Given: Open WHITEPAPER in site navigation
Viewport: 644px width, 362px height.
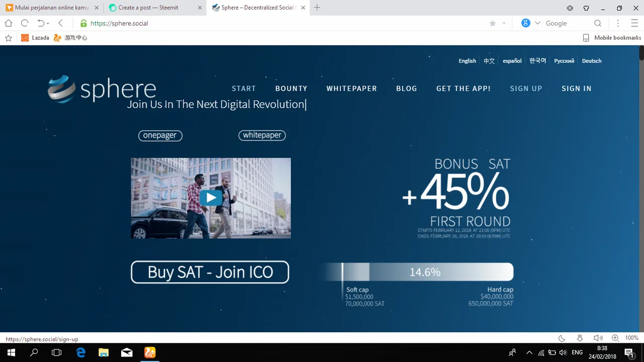Looking at the screenshot, I should 352,88.
